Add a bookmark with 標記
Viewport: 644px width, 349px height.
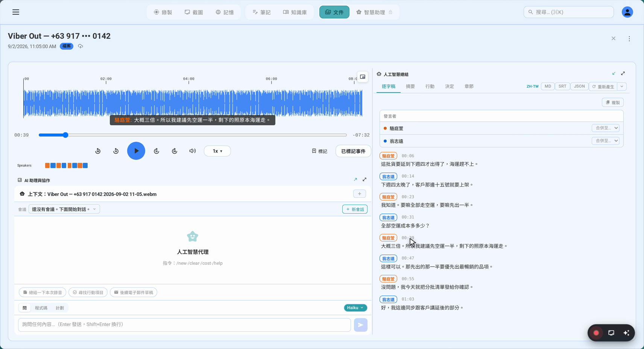(319, 151)
